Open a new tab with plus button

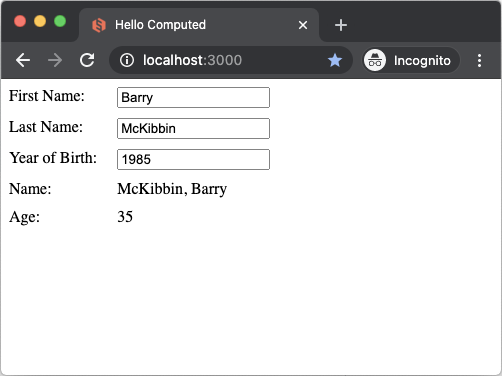pyautogui.click(x=341, y=25)
